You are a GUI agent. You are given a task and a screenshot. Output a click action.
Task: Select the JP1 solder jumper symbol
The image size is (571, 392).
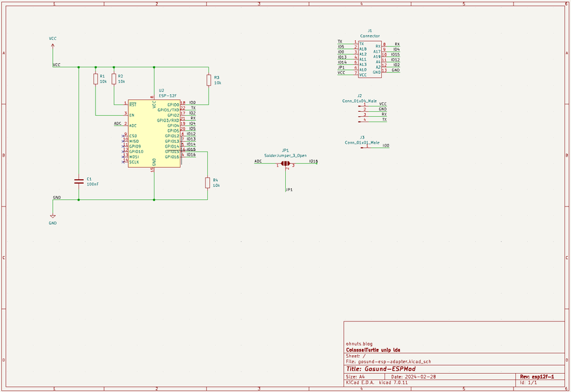point(285,164)
